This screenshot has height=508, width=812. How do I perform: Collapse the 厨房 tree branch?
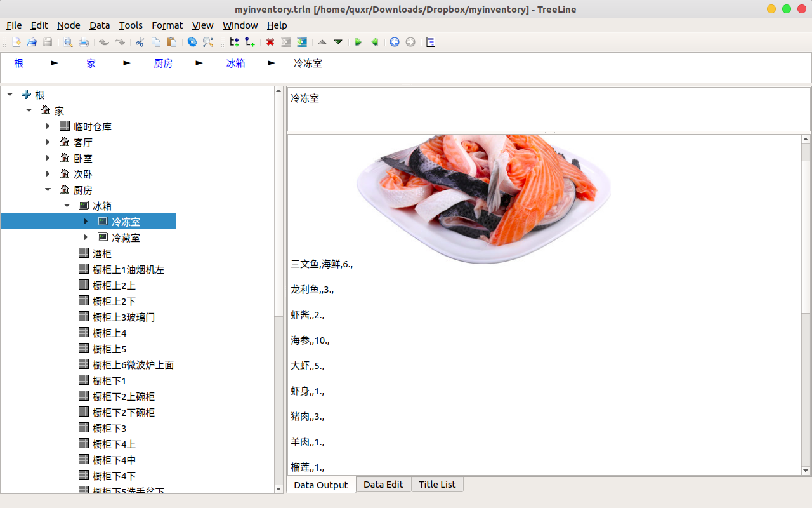[x=48, y=190]
